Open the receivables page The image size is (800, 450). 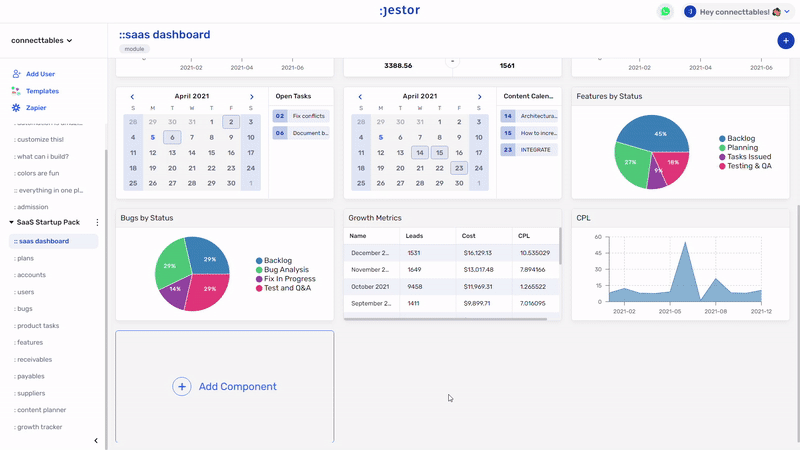(34, 359)
